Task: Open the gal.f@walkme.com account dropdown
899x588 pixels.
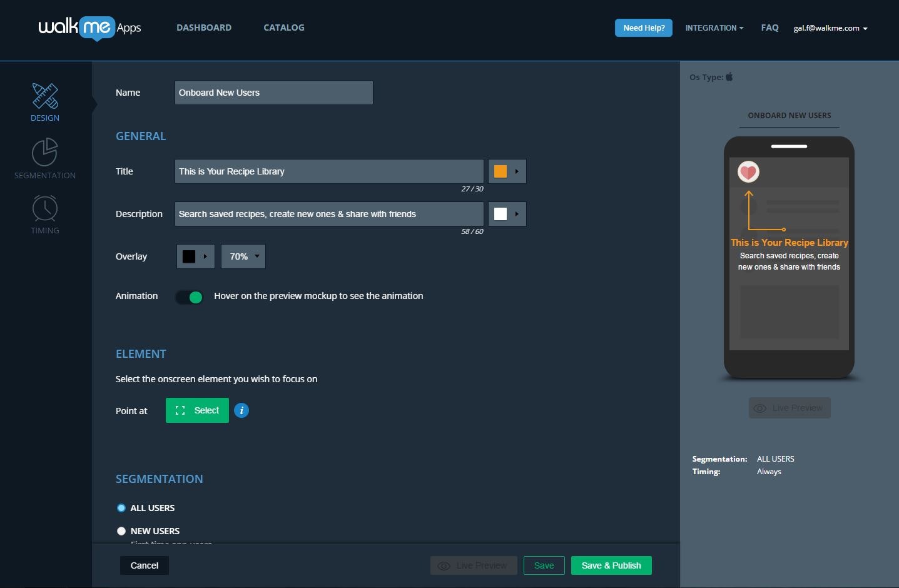Action: tap(831, 28)
